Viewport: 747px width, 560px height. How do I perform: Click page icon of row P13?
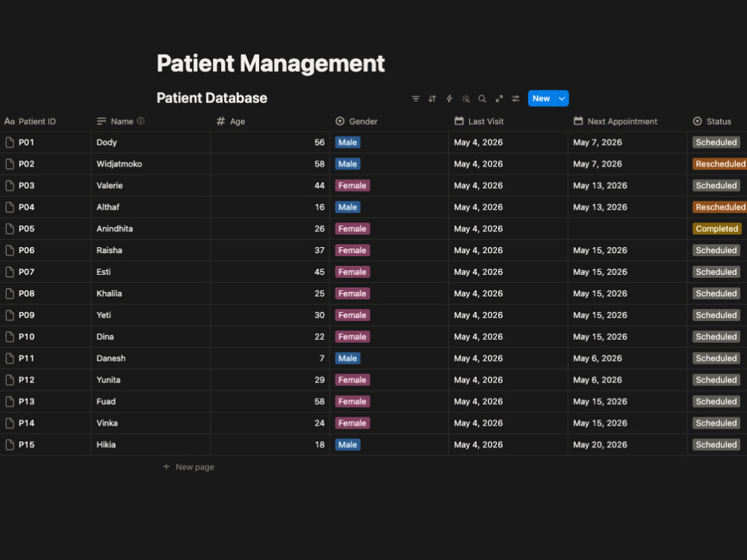pos(10,402)
